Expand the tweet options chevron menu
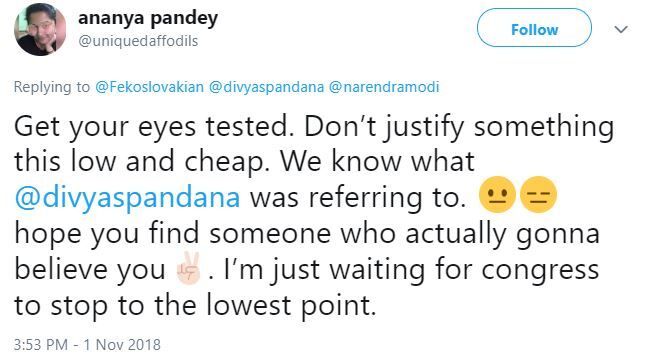This screenshot has height=360, width=648. coord(621,29)
